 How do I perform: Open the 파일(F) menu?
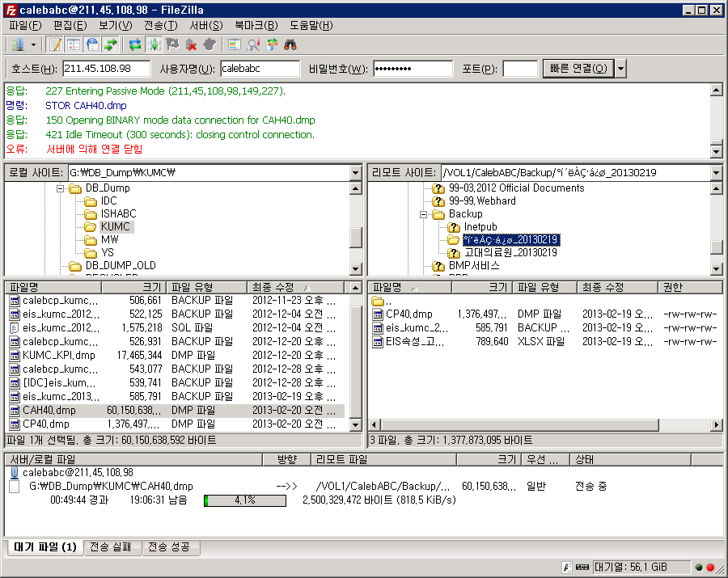click(26, 26)
